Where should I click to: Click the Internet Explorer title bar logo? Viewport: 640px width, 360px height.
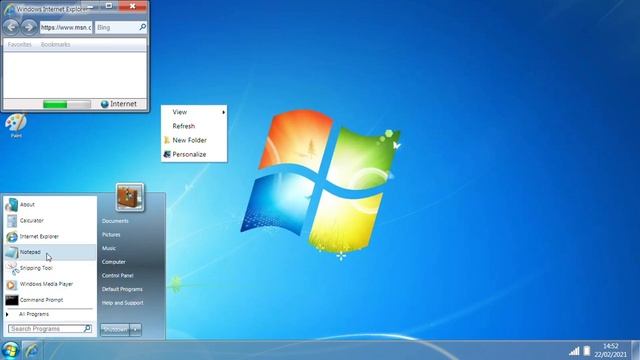coord(9,9)
